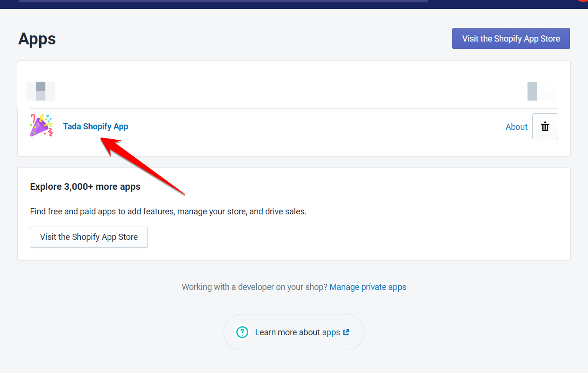
Task: Open Manage private apps link
Action: [368, 287]
